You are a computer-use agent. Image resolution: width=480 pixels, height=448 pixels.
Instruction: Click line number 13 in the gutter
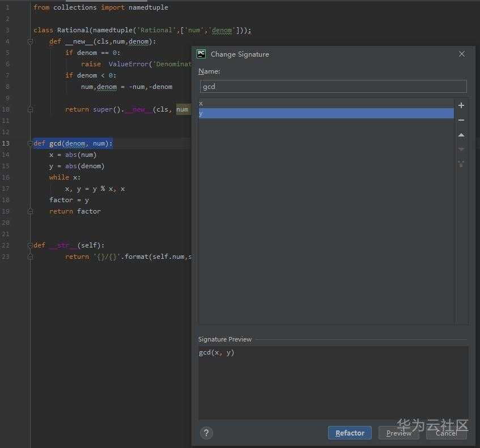6,143
